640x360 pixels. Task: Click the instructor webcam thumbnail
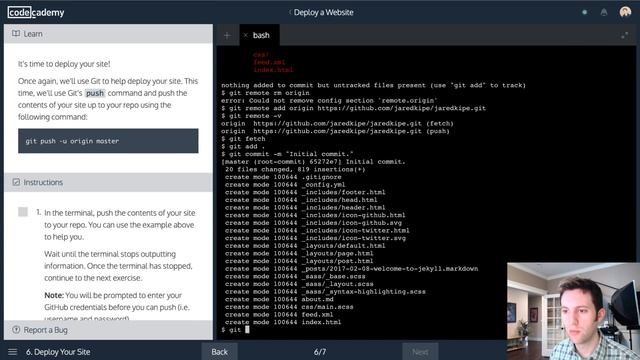click(x=573, y=311)
